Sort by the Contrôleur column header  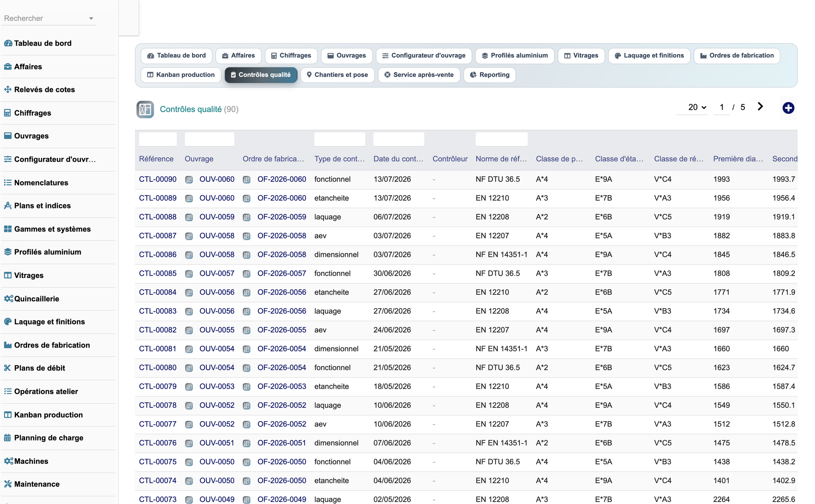point(450,159)
